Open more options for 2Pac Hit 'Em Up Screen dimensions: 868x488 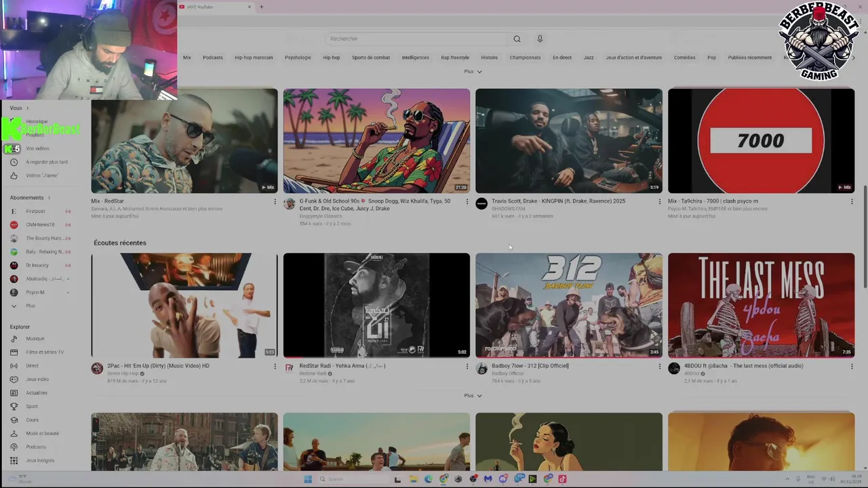point(275,366)
